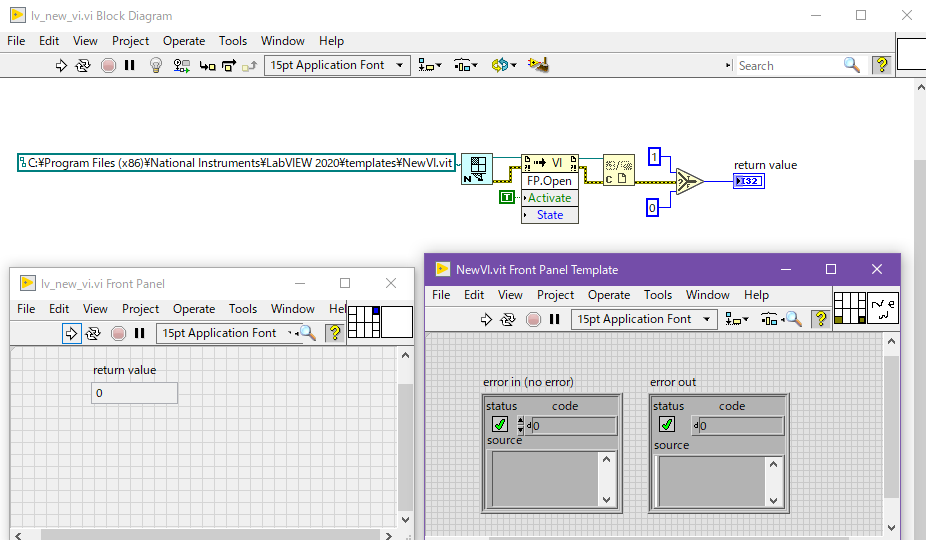The width and height of the screenshot is (926, 540).
Task: Open Reorder dropdown in Block Diagram toolbar
Action: (x=504, y=66)
